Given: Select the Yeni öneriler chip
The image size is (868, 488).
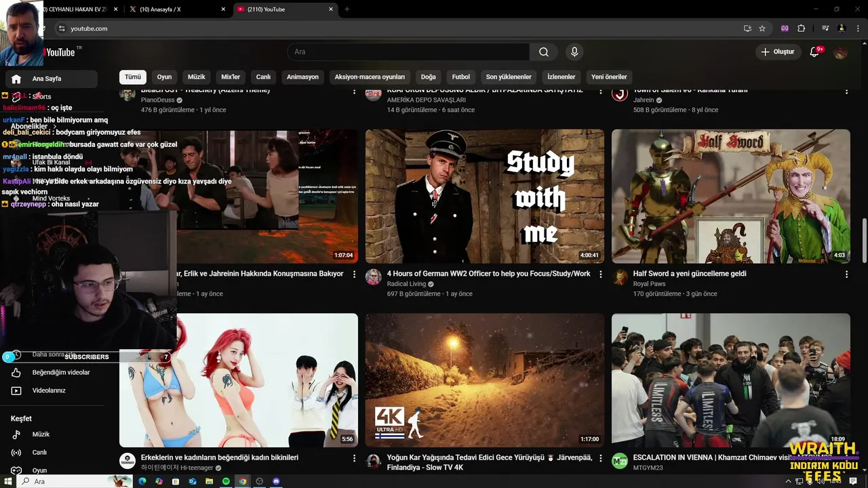Looking at the screenshot, I should (x=609, y=77).
